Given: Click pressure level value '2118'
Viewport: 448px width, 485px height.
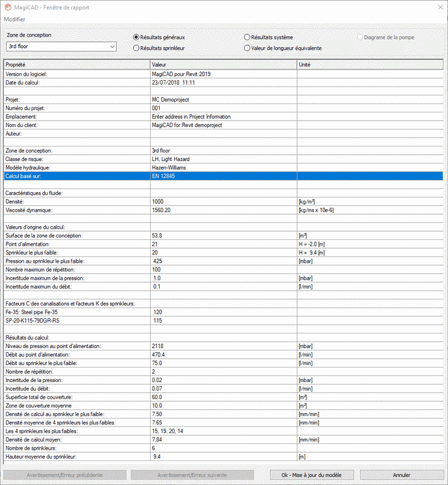Looking at the screenshot, I should point(158,346).
